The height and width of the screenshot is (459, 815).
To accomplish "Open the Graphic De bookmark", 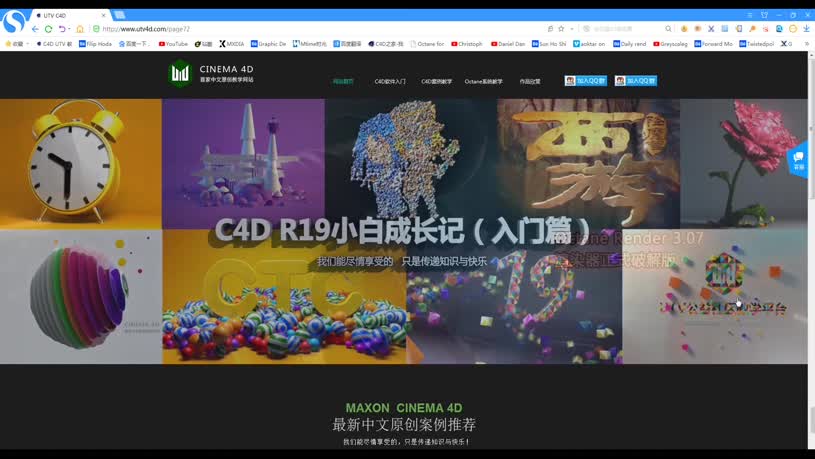I will (268, 44).
